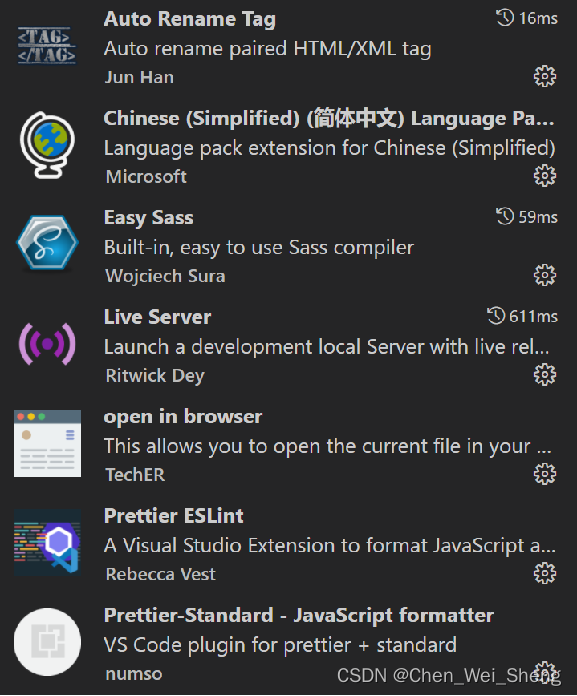This screenshot has width=577, height=696.
Task: Open the open in browser gear menu
Action: point(545,475)
